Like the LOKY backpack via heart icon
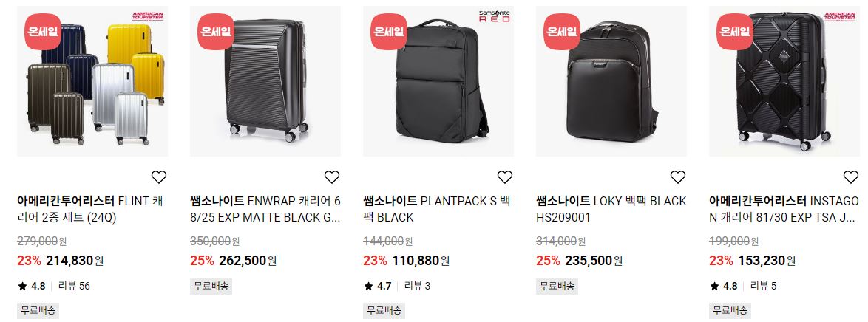The width and height of the screenshot is (868, 322). point(677,177)
